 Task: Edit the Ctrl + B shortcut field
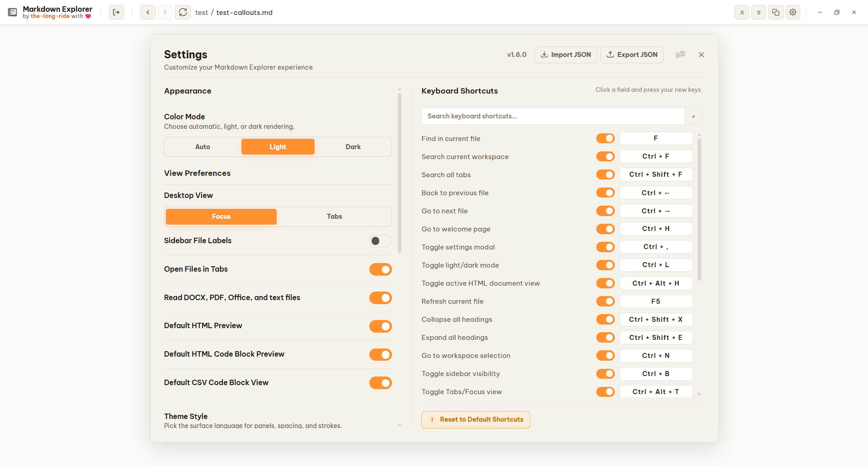[x=656, y=374]
